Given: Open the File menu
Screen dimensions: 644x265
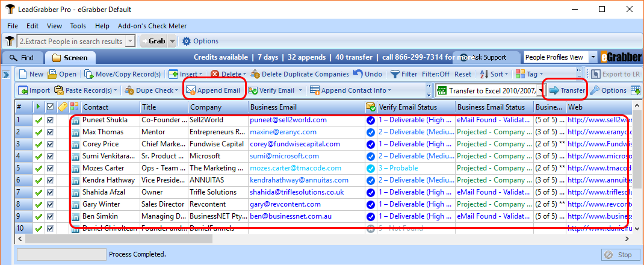Looking at the screenshot, I should pyautogui.click(x=12, y=26).
